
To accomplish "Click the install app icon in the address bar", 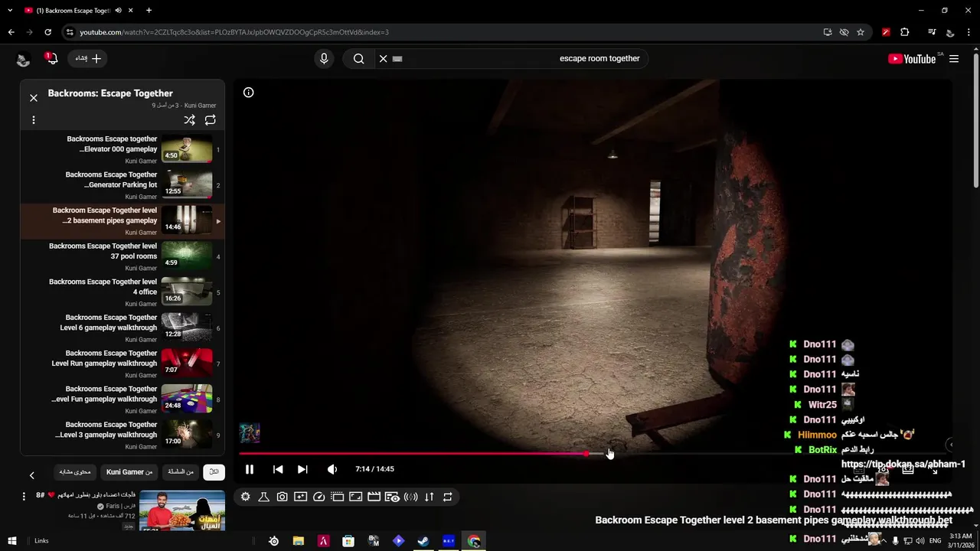I will pyautogui.click(x=828, y=32).
